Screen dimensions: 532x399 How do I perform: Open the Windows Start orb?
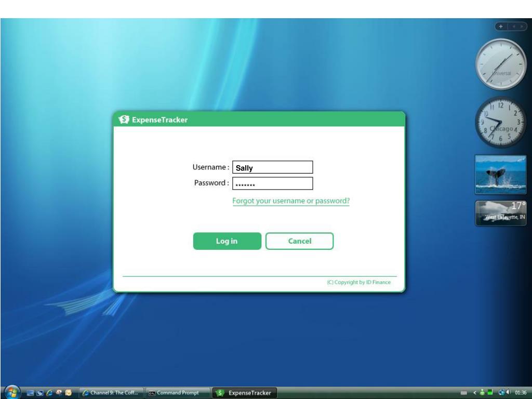[12, 392]
